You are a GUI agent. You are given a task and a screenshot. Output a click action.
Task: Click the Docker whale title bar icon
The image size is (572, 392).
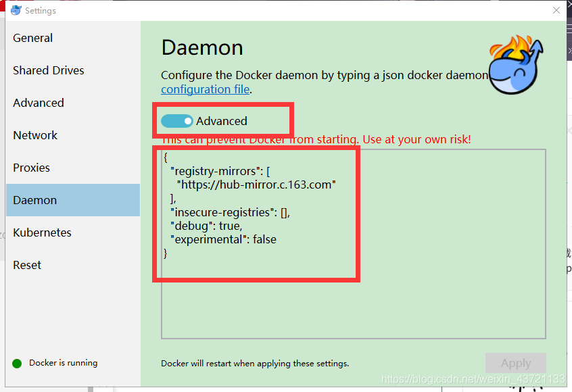16,10
